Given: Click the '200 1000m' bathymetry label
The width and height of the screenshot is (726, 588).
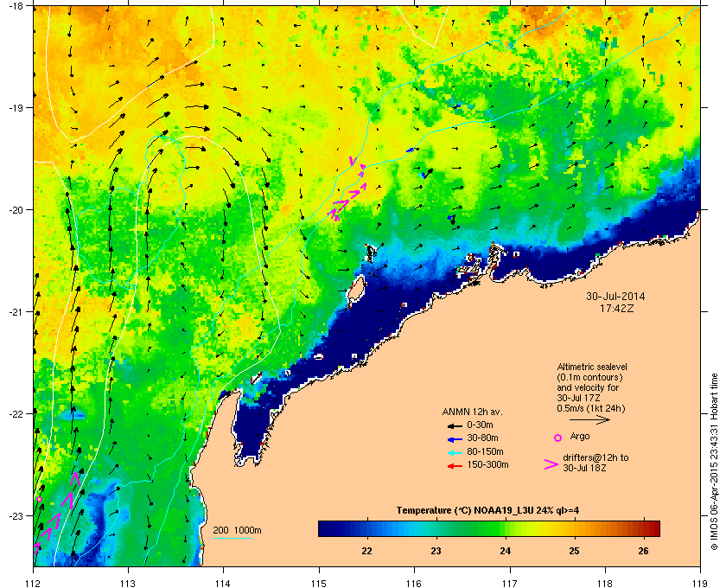Looking at the screenshot, I should pos(237,531).
